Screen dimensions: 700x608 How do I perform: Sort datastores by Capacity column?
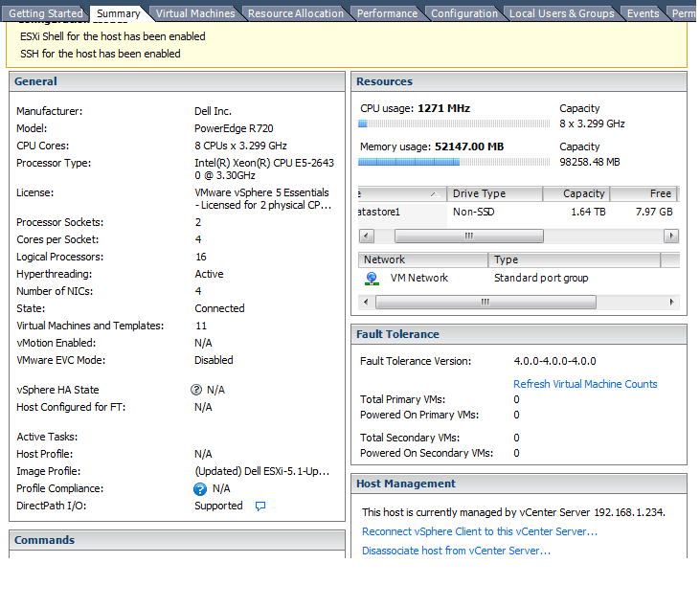576,193
